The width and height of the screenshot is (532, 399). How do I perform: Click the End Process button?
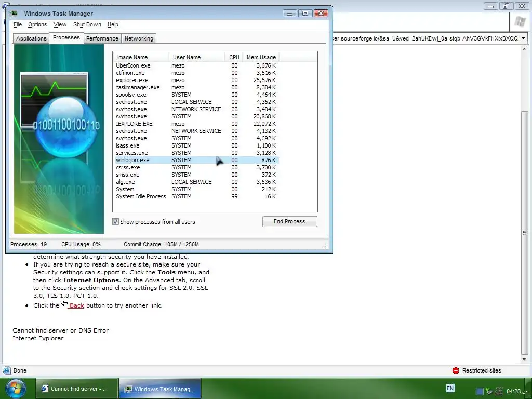point(289,221)
